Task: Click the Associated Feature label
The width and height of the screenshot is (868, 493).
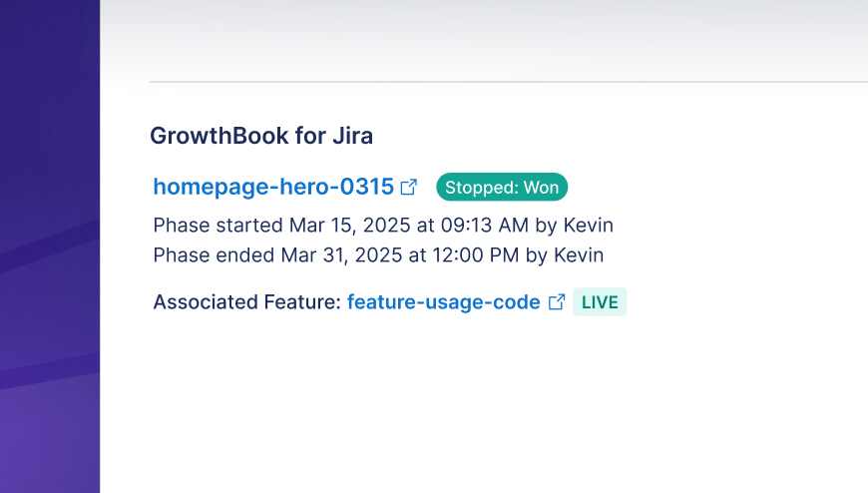Action: [x=246, y=302]
